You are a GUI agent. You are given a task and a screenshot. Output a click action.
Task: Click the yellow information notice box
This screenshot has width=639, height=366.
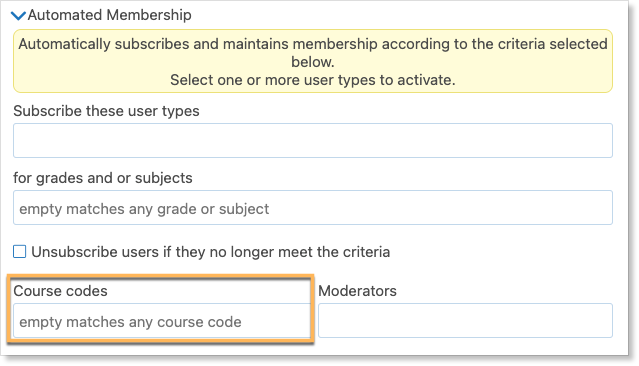[313, 61]
